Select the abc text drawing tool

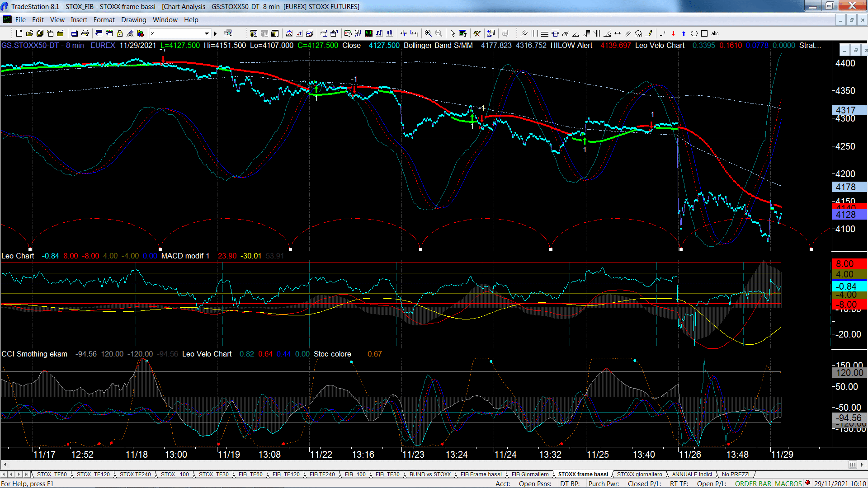[x=715, y=33]
